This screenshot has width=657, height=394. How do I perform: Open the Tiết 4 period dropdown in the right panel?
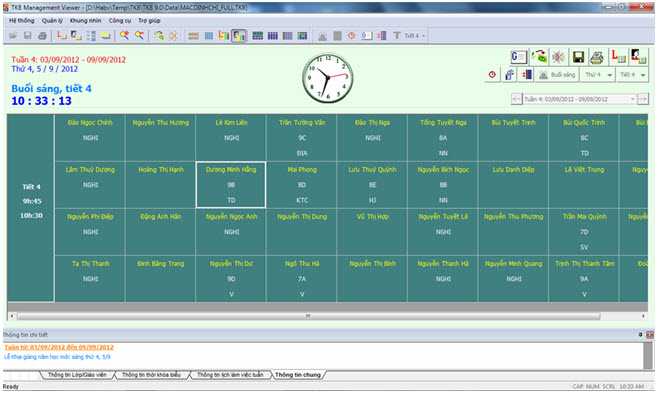click(x=632, y=75)
